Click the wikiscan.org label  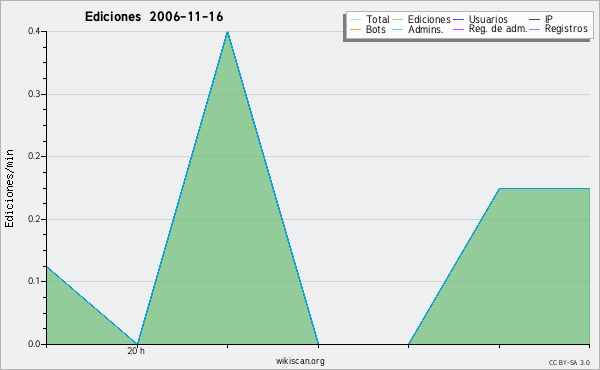click(x=300, y=361)
